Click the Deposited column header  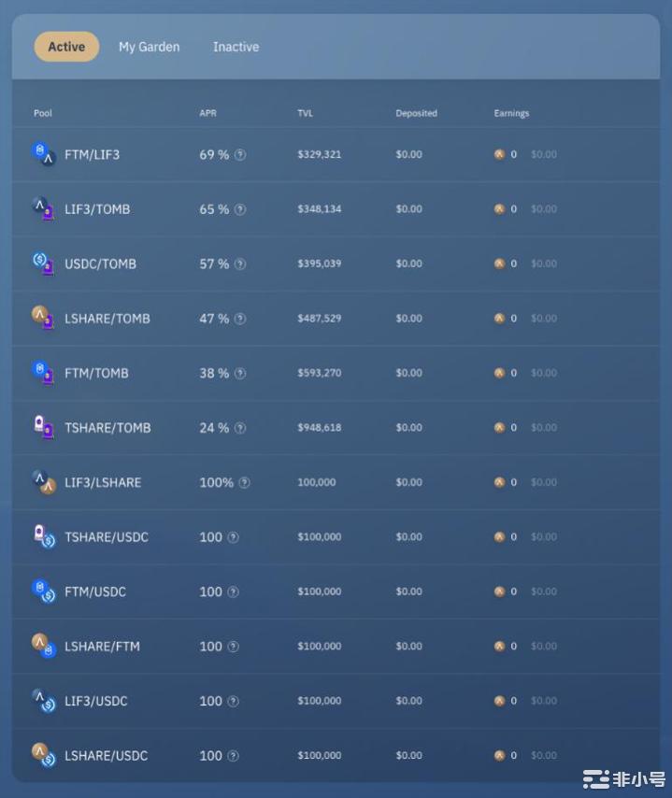tap(416, 113)
